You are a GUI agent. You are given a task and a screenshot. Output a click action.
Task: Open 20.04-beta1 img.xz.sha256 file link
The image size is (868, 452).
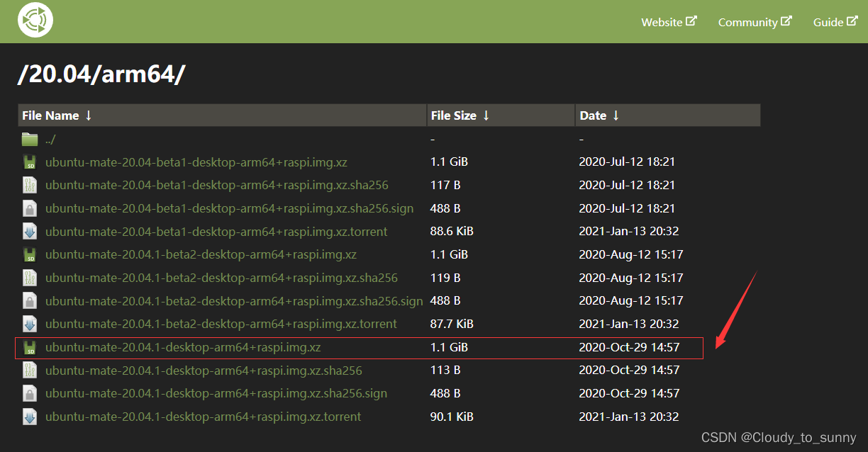point(217,185)
